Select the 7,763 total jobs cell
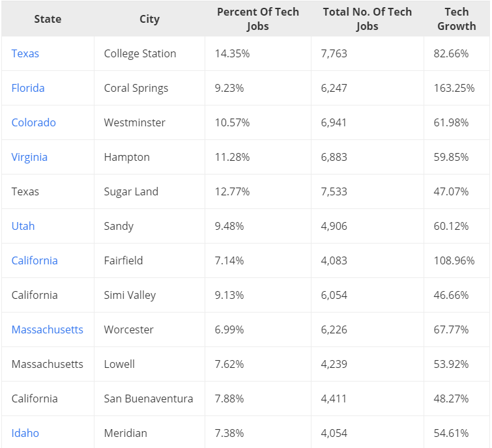492x448 pixels. pos(334,53)
